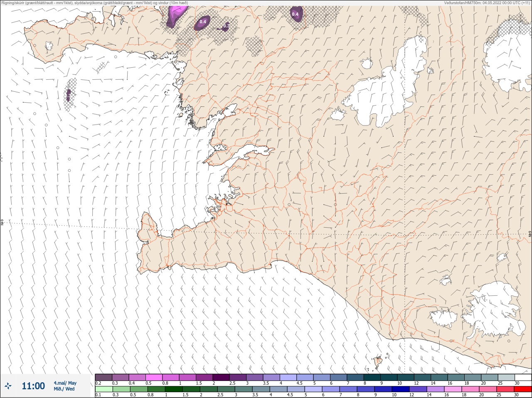Pick the upper legend 2 dark purple swatch
The height and width of the screenshot is (398, 532).
pos(221,377)
